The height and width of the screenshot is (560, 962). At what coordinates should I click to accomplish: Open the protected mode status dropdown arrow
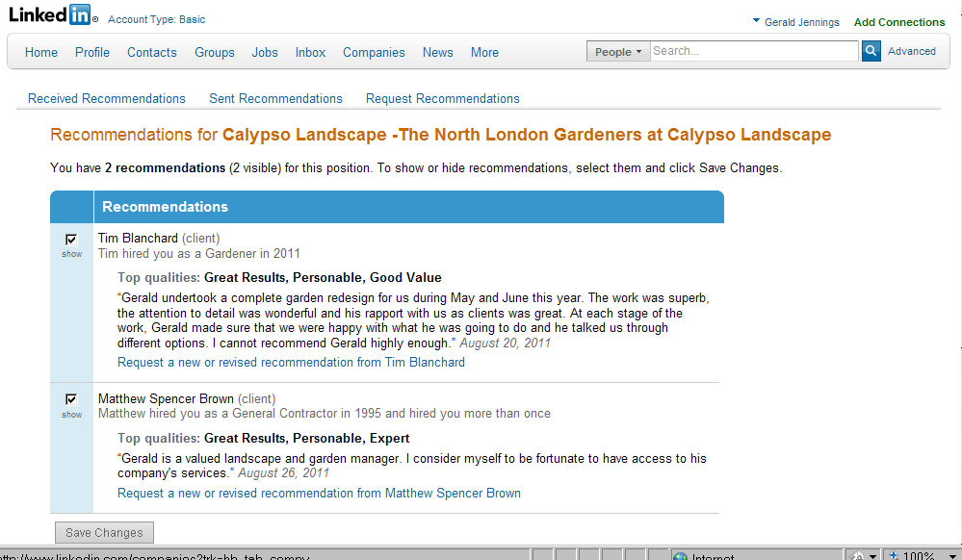tap(873, 556)
